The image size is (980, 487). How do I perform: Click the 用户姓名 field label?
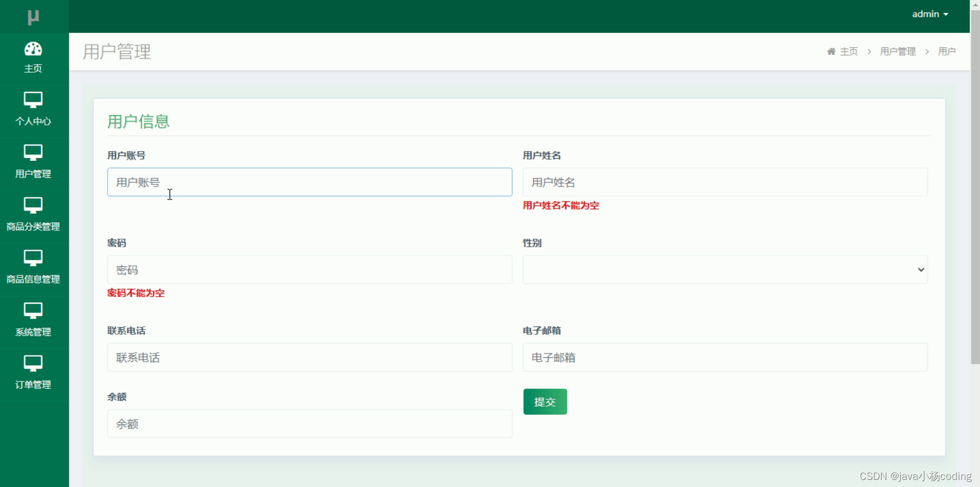(x=542, y=155)
